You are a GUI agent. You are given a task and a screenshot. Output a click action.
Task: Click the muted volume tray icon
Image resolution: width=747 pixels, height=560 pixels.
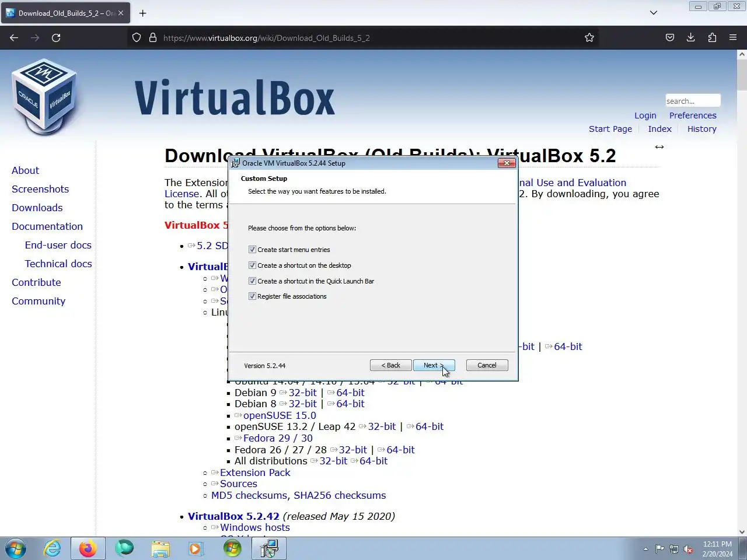pos(689,549)
